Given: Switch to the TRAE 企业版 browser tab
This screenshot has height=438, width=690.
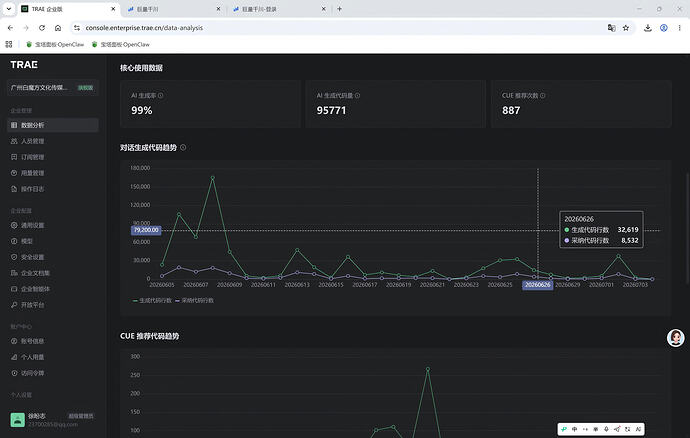Looking at the screenshot, I should (x=68, y=9).
